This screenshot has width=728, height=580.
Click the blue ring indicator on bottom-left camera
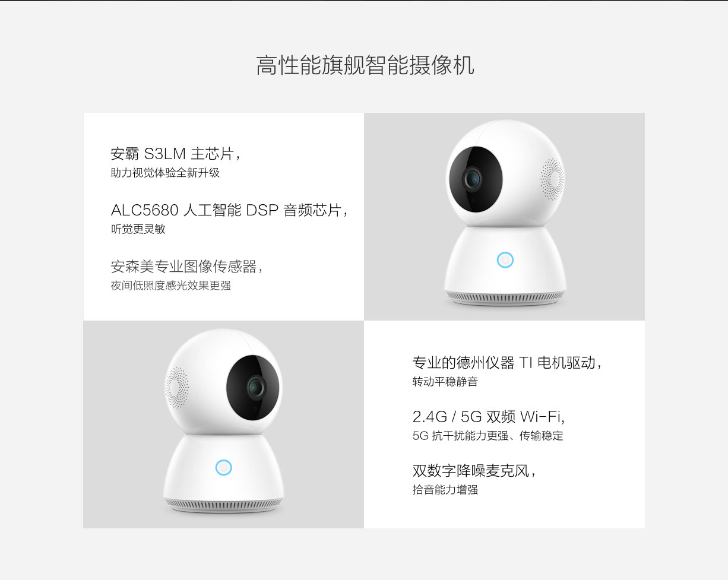(223, 468)
